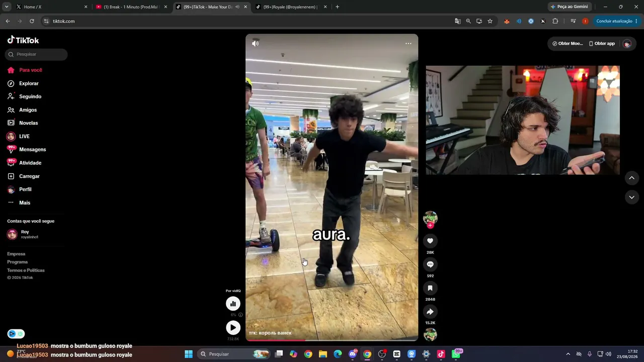Screen dimensions: 644x362
Task: Open the Para você feed
Action: (25, 70)
